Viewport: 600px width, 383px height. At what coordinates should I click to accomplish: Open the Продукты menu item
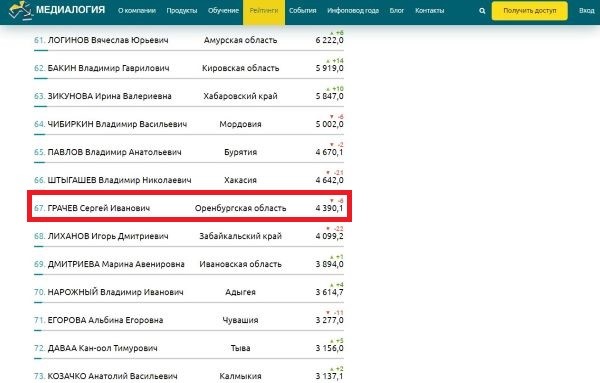(x=182, y=11)
